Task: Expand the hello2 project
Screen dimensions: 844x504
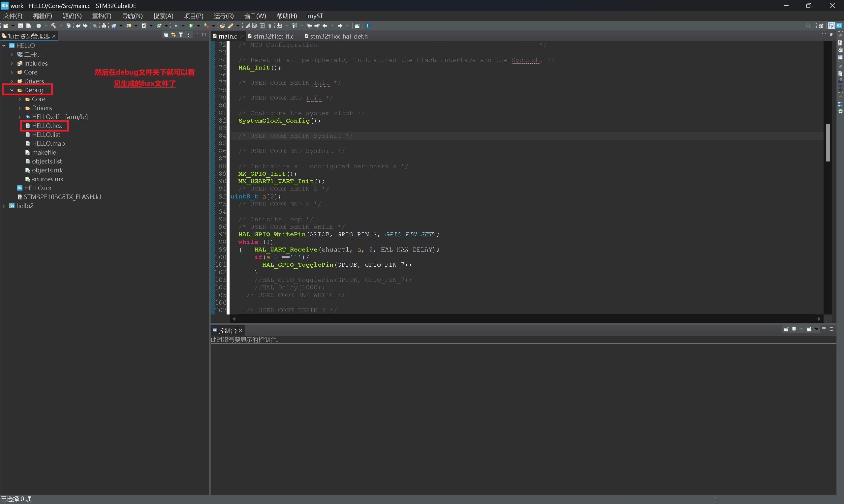Action: coord(4,206)
